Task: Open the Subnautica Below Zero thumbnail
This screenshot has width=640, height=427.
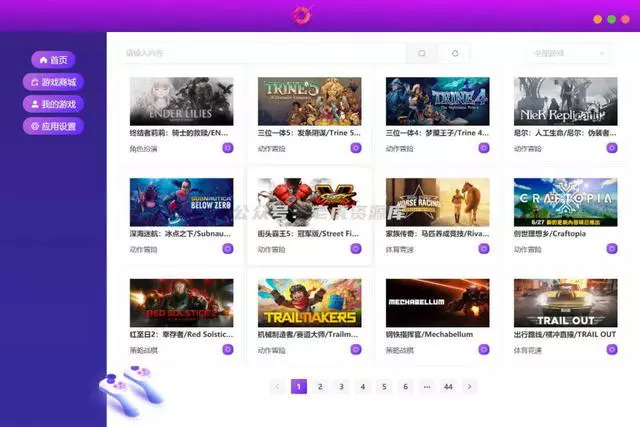Action: coord(182,202)
